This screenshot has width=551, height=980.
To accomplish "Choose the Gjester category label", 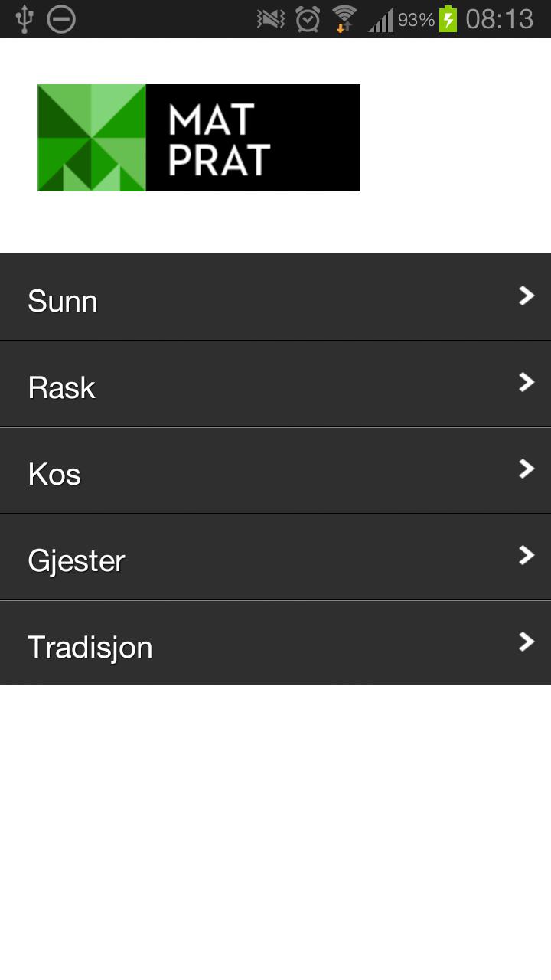I will click(76, 560).
